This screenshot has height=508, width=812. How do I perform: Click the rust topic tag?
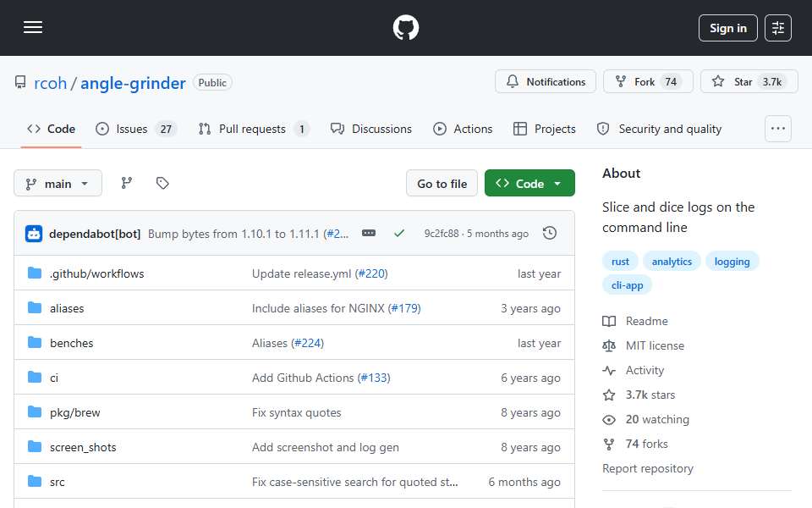point(620,262)
